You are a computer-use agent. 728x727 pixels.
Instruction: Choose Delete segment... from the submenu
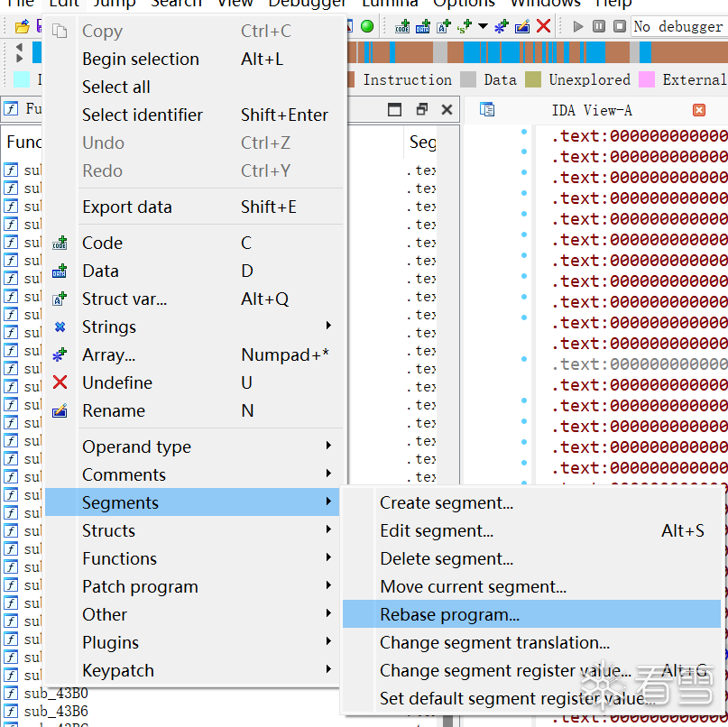(x=531, y=558)
